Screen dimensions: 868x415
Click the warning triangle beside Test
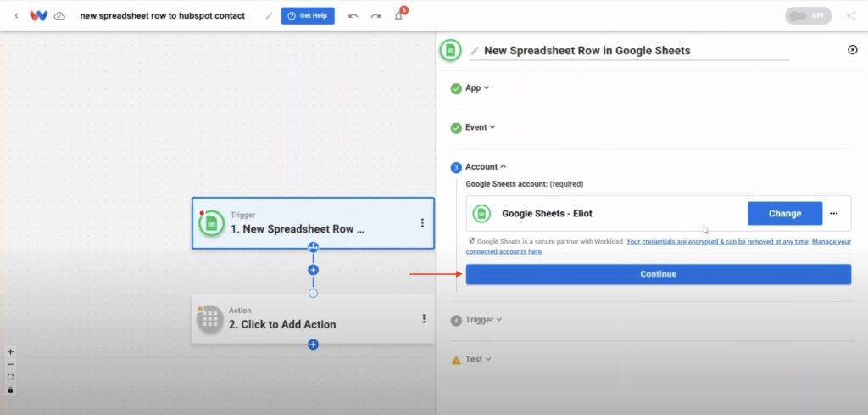(456, 360)
